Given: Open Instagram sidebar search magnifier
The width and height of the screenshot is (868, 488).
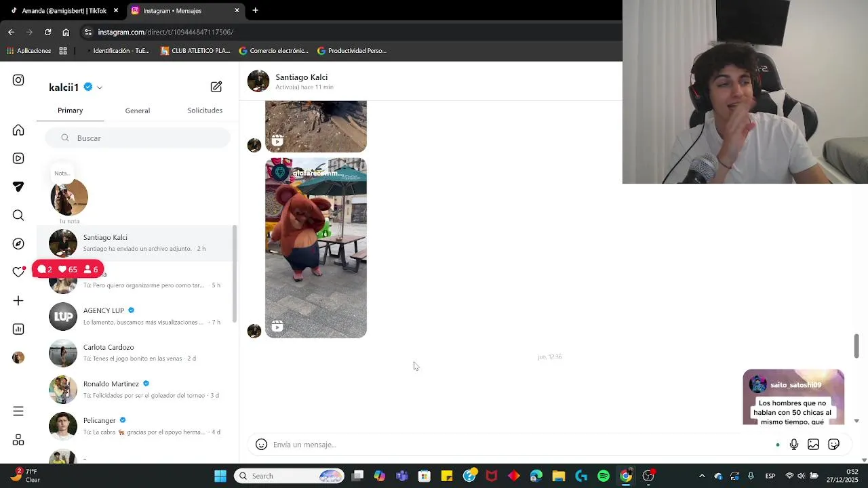Looking at the screenshot, I should click(18, 216).
